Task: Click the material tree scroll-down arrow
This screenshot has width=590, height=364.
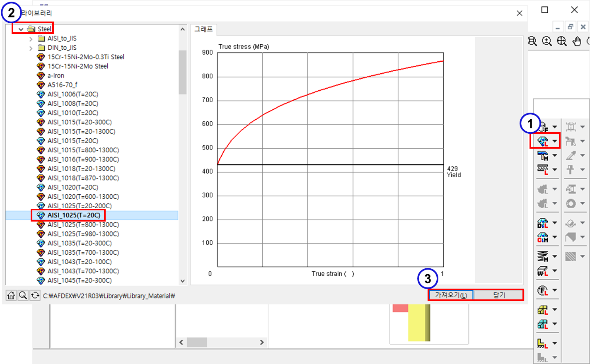Action: pos(183,281)
